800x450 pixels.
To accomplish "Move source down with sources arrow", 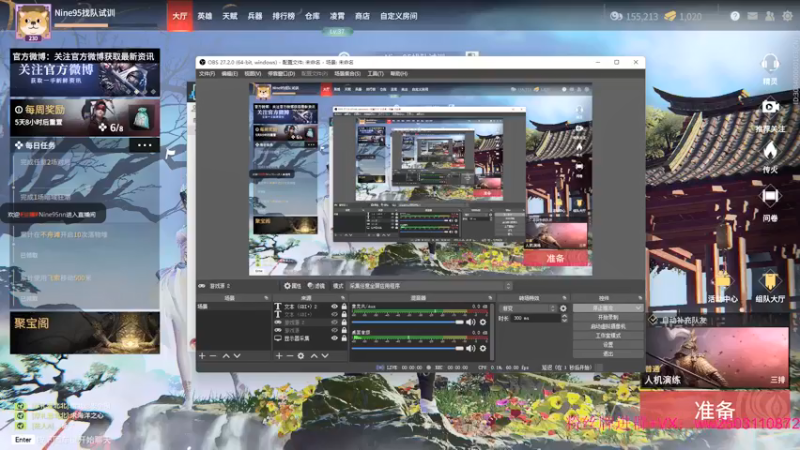I will 325,356.
